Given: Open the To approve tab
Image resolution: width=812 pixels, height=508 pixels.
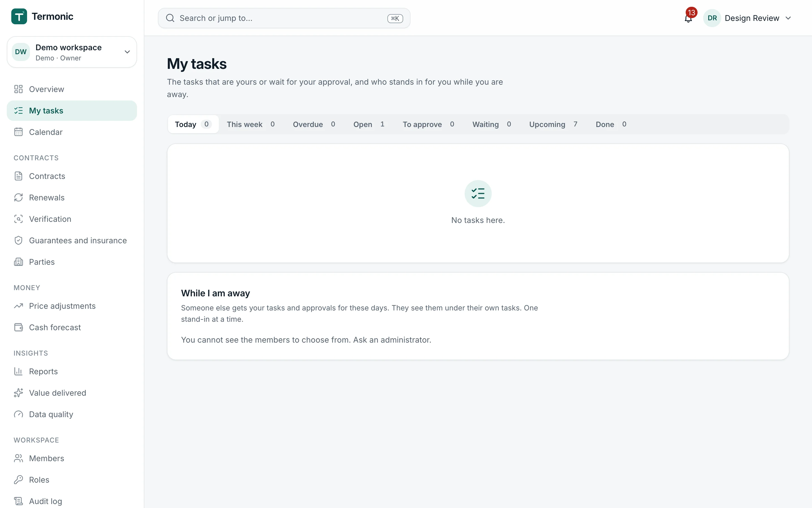Looking at the screenshot, I should click(x=429, y=124).
